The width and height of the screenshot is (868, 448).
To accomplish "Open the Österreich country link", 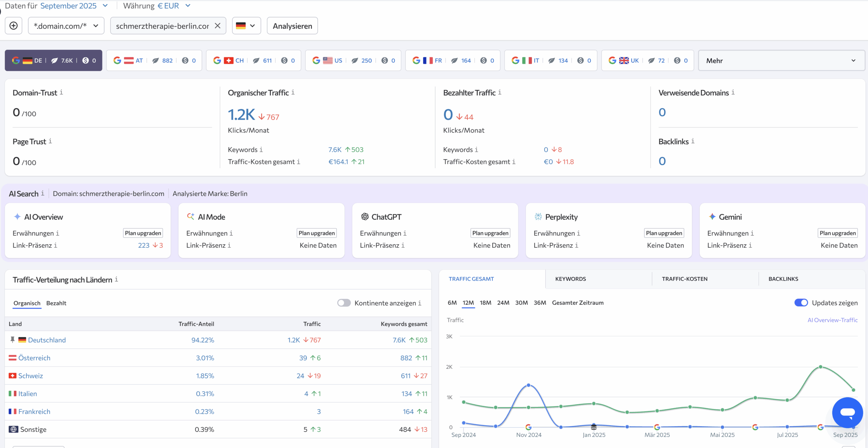I will 34,358.
